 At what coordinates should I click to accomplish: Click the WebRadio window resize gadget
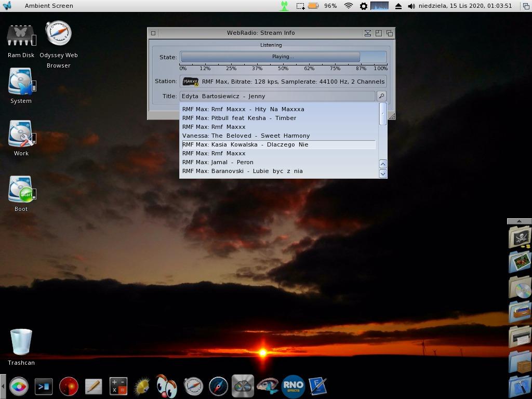tap(391, 116)
